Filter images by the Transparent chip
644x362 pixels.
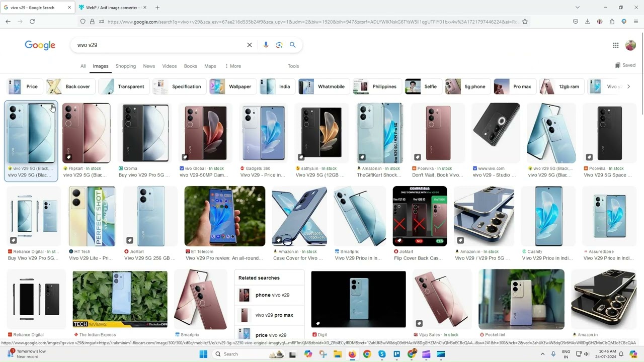click(x=124, y=86)
